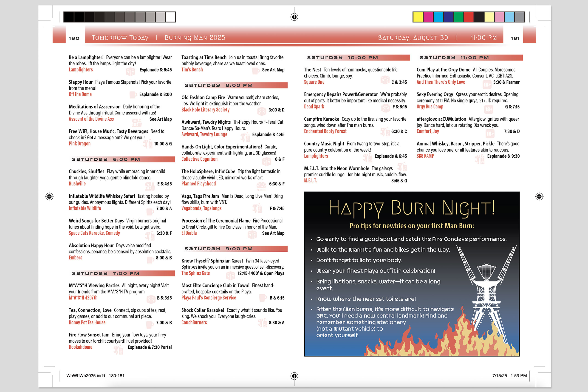Click the white square in the grayscale strip
The height and width of the screenshot is (392, 588).
pyautogui.click(x=170, y=17)
